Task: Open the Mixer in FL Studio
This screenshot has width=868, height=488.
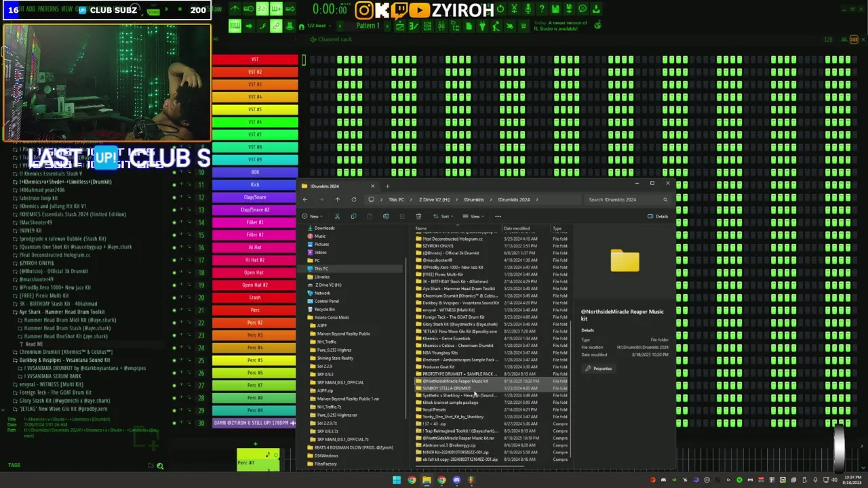Action: 441,26
